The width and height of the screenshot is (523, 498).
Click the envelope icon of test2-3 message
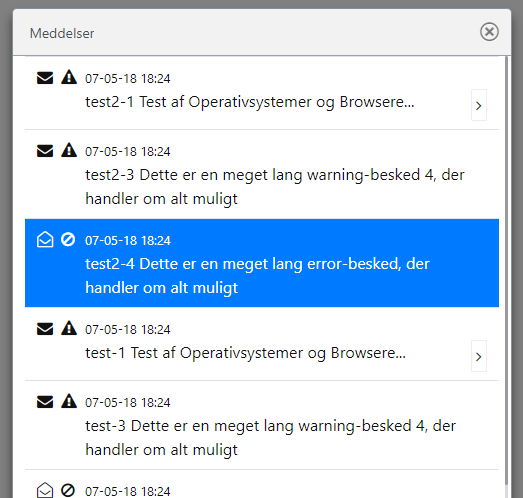tap(45, 151)
